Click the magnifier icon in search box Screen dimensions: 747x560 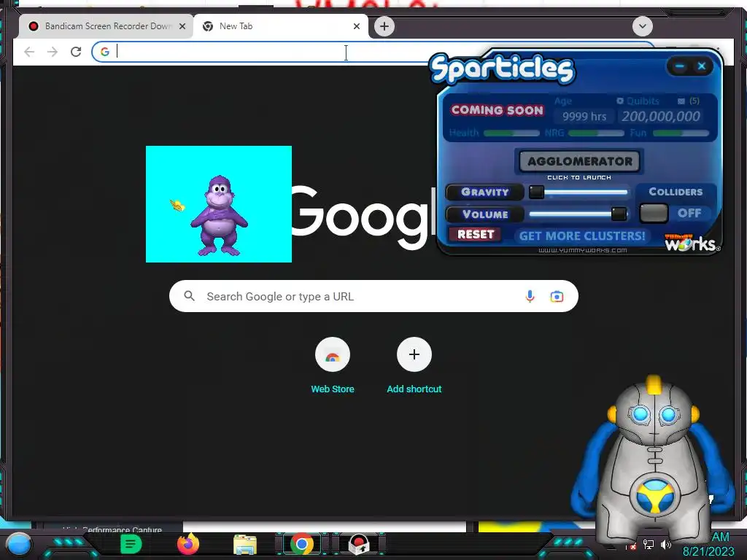click(x=189, y=296)
